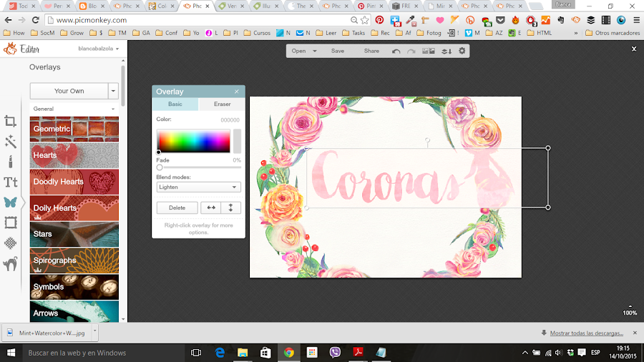Close the editor with the X
Screen dimensions: 644x362
634,49
